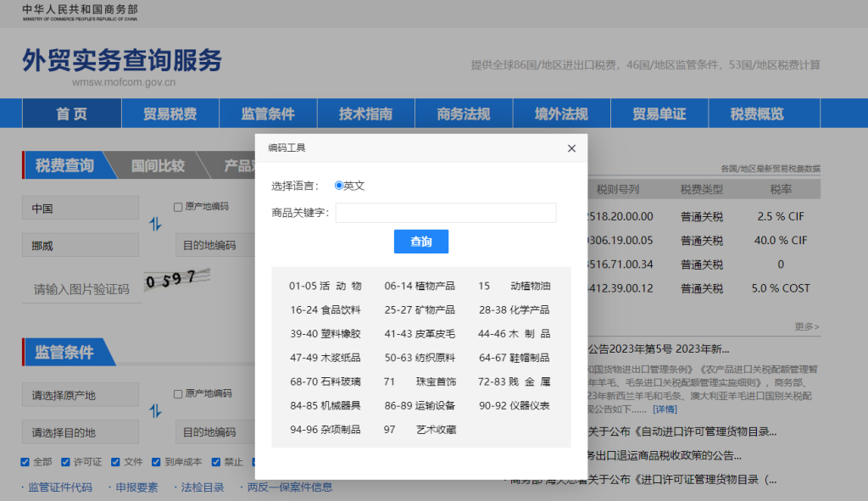Toggle the 文件 checkbox

click(x=115, y=462)
